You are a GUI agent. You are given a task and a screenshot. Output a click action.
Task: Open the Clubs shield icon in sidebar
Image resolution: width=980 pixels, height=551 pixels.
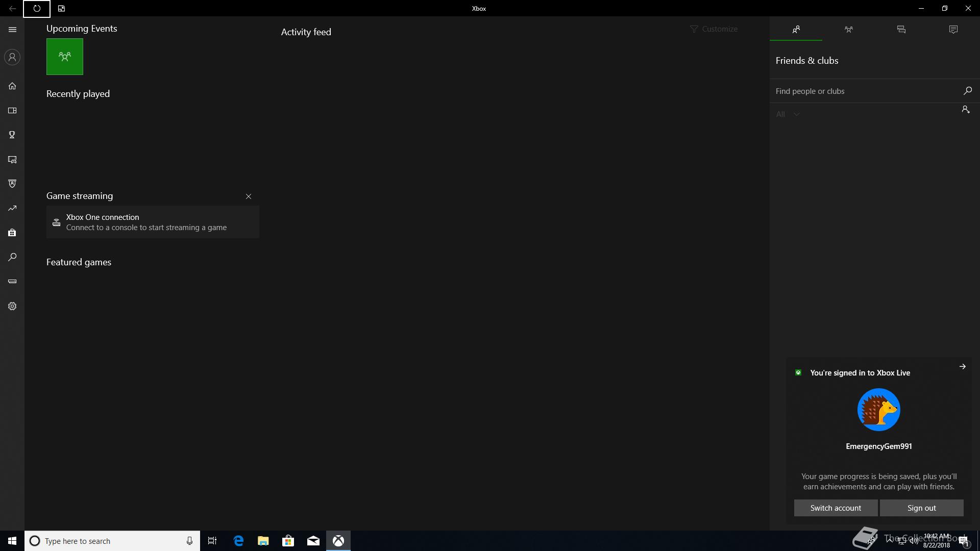click(12, 184)
